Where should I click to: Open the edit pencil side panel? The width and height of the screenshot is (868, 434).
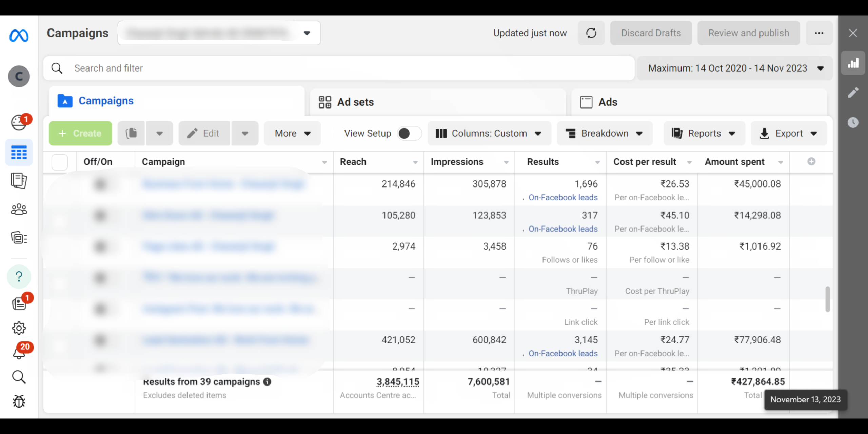[853, 93]
